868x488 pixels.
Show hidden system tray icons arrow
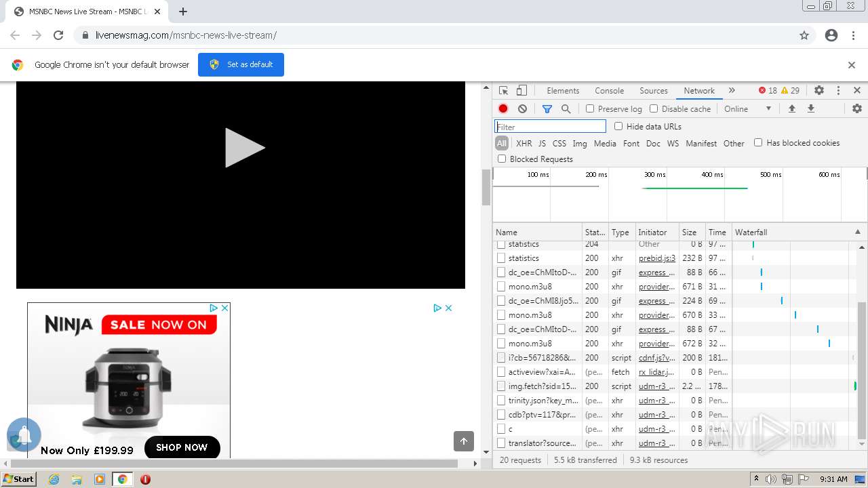[x=757, y=479]
